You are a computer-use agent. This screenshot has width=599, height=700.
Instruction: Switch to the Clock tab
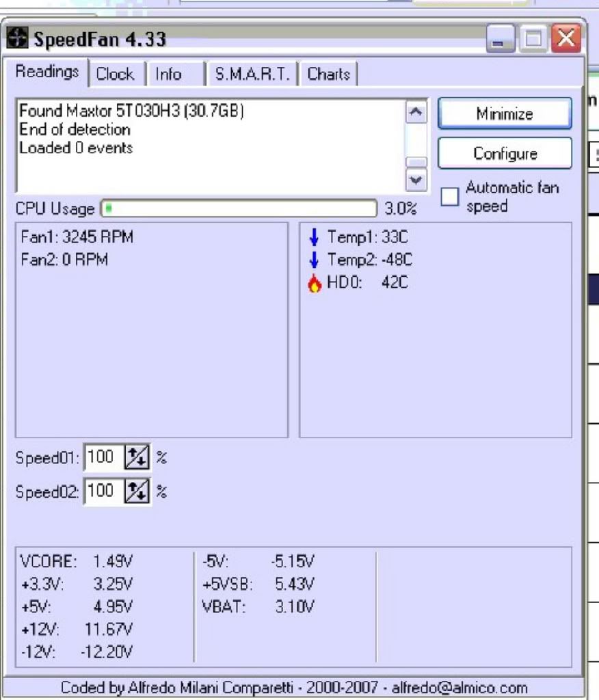pyautogui.click(x=115, y=74)
